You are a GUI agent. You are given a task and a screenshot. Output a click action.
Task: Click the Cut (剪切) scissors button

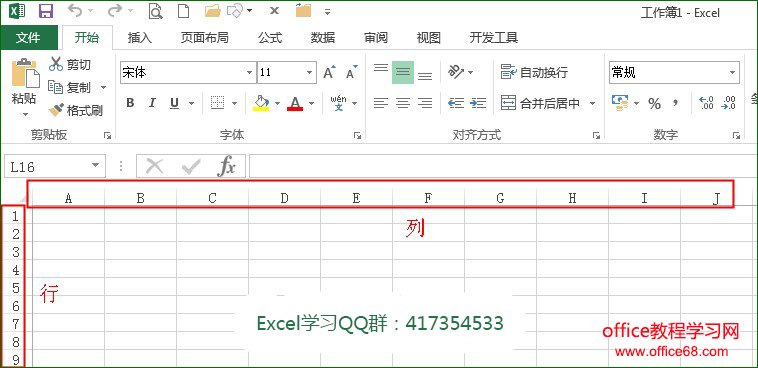click(70, 64)
